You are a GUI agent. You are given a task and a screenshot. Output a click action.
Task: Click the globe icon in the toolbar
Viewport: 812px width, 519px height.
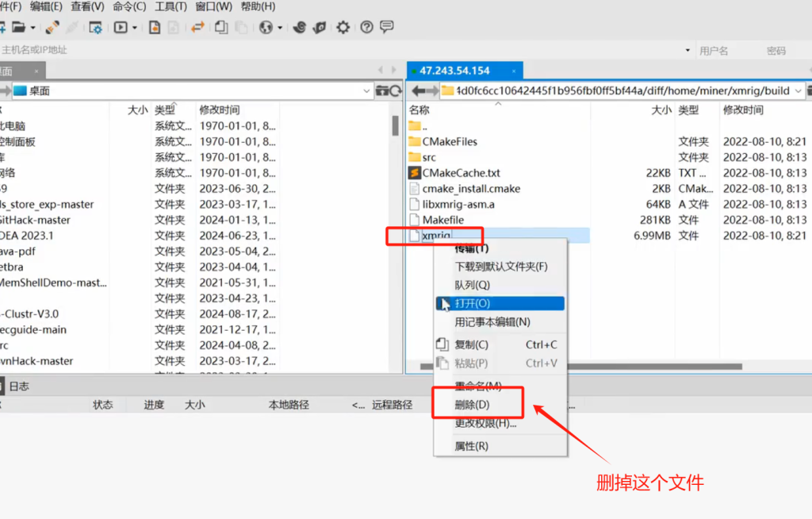pos(266,27)
